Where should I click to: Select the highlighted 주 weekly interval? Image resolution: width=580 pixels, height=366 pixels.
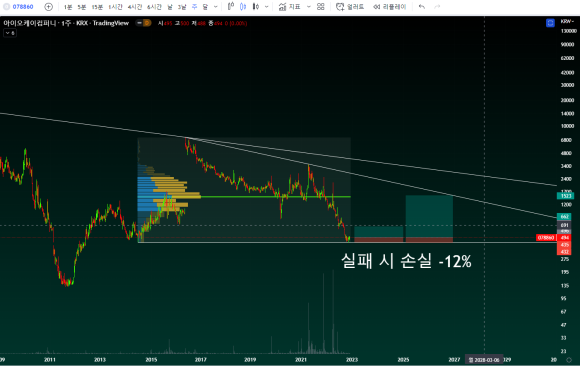pos(194,7)
